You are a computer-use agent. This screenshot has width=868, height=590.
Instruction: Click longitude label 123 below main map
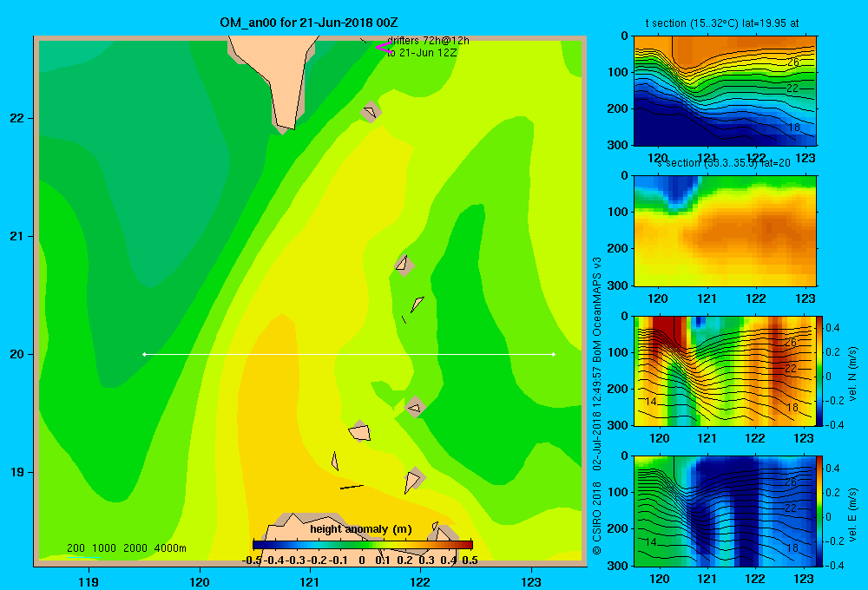[531, 581]
